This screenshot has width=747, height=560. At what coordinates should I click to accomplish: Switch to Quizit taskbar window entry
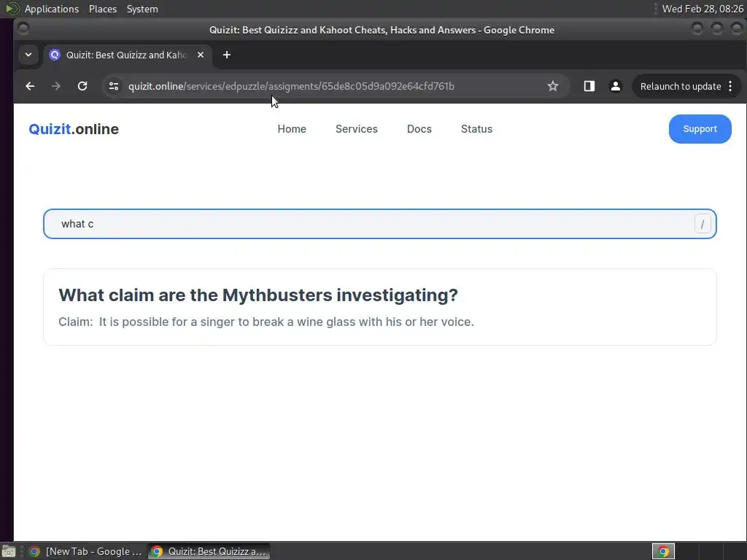(x=209, y=551)
